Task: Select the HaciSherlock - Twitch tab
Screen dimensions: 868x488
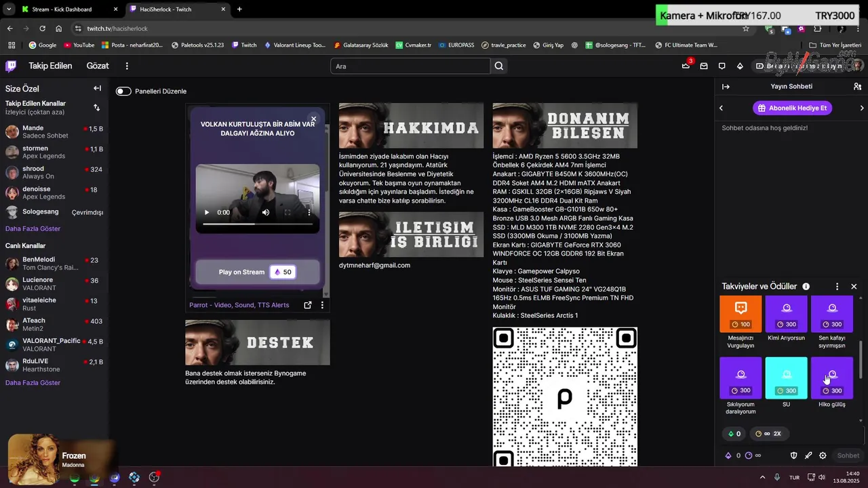Action: click(176, 9)
